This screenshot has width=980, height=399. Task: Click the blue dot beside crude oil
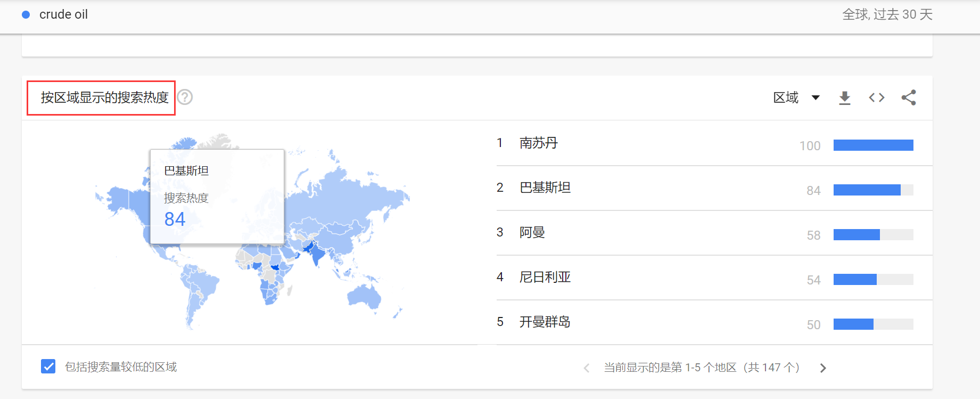point(26,15)
